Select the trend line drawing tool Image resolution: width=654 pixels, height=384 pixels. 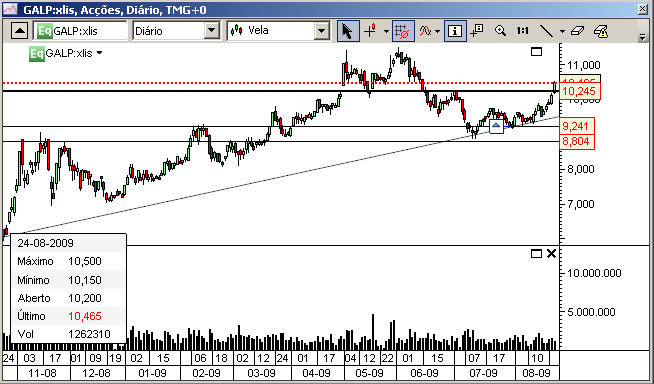pyautogui.click(x=546, y=31)
